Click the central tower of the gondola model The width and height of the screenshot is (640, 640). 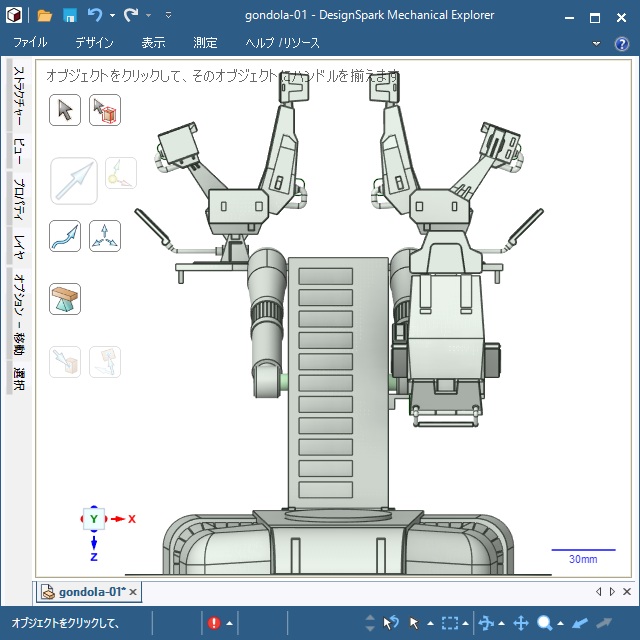(x=338, y=383)
